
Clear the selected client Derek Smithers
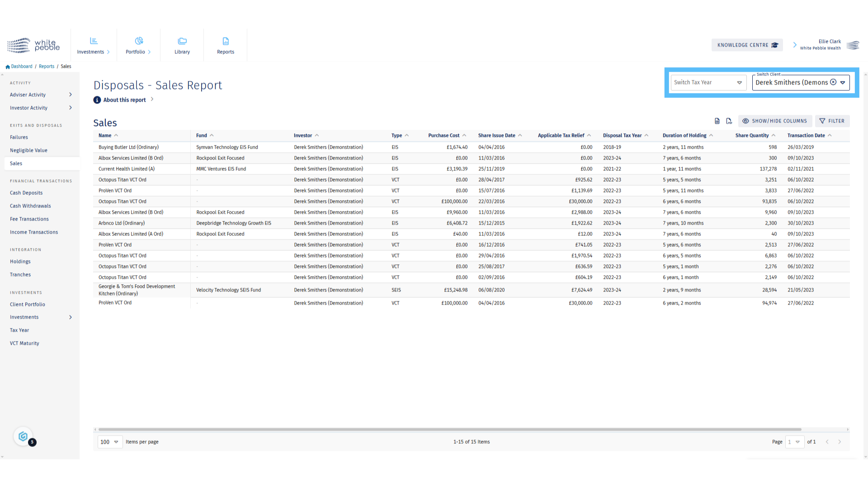(x=833, y=82)
